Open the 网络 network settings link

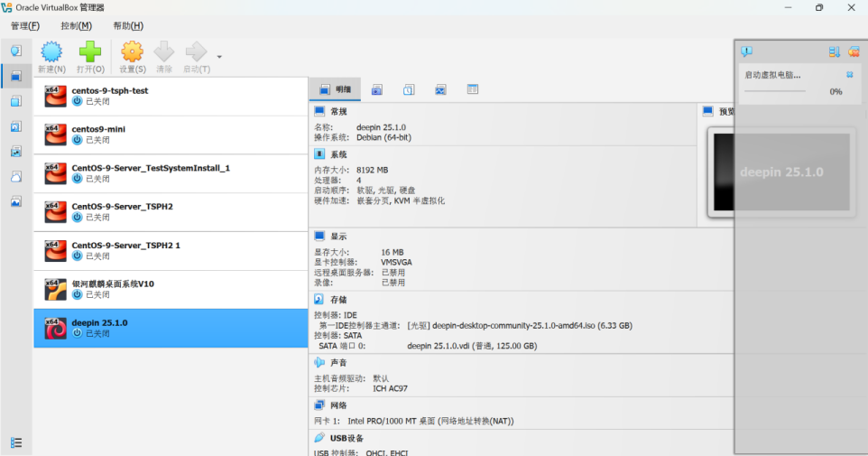point(338,405)
